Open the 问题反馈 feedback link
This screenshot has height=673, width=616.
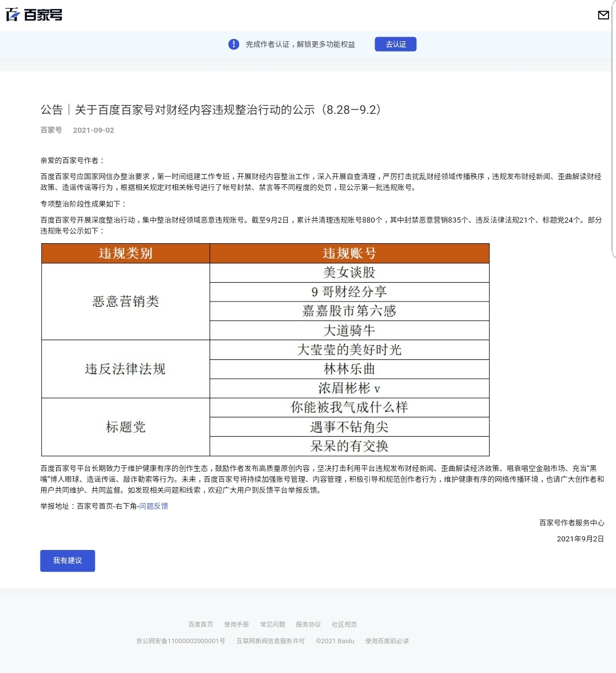pyautogui.click(x=153, y=506)
